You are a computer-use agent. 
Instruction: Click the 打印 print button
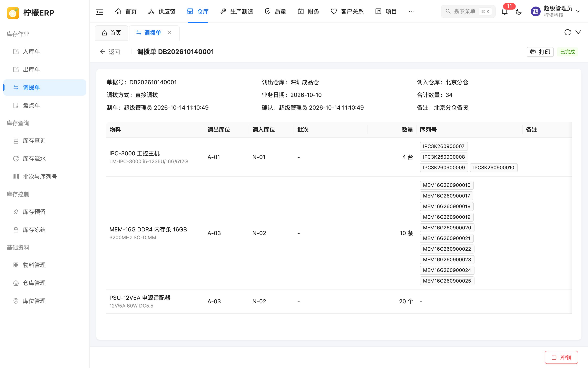(x=540, y=52)
